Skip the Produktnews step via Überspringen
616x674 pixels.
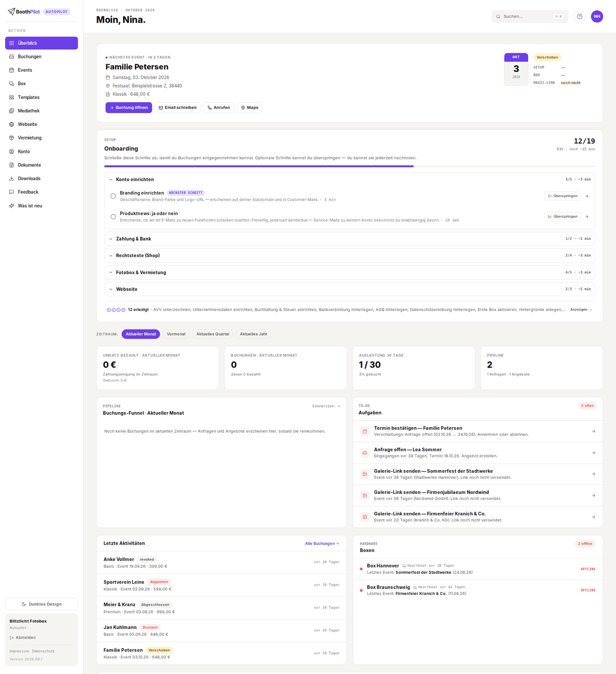tap(563, 217)
